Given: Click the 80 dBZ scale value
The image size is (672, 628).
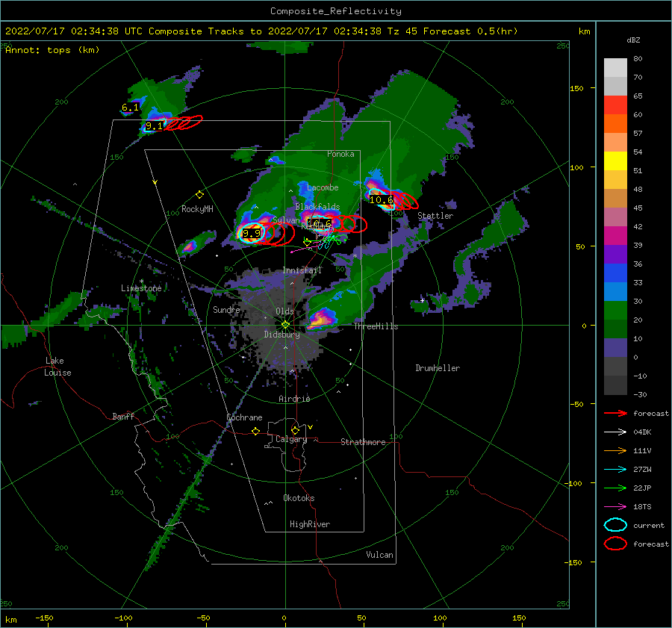Looking at the screenshot, I should pos(638,59).
